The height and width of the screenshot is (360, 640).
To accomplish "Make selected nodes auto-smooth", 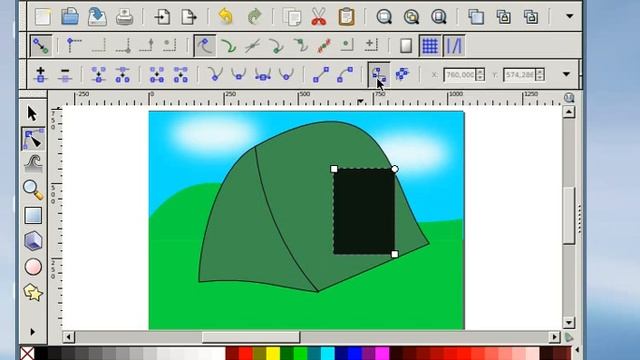I will click(286, 75).
